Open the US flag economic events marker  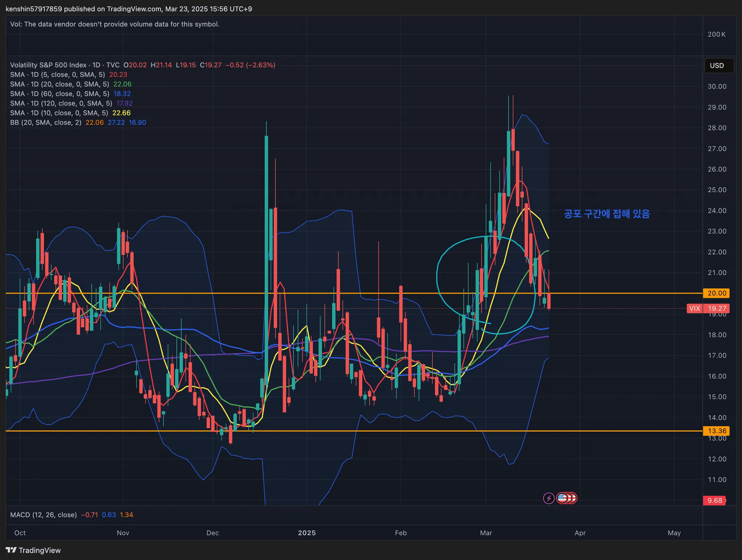pyautogui.click(x=562, y=498)
